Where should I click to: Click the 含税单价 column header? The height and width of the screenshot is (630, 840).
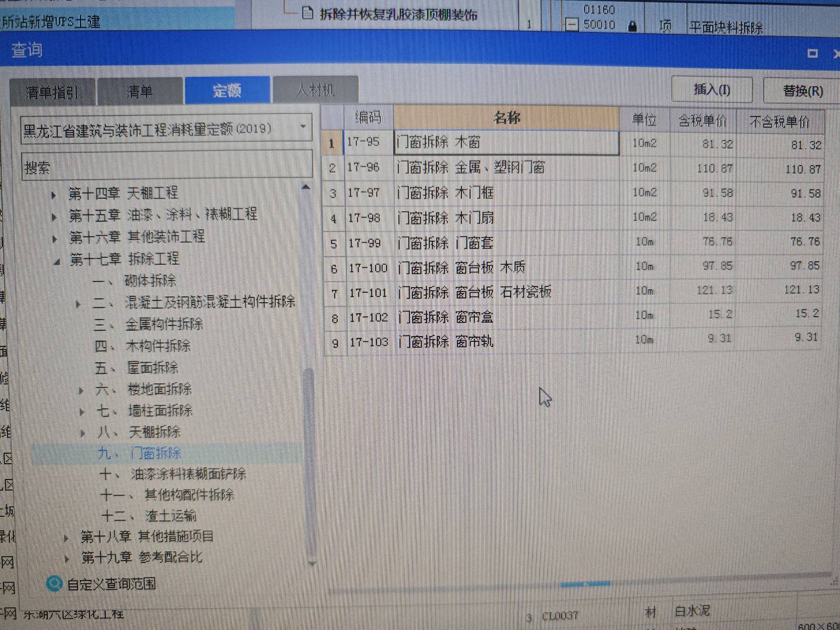tap(702, 121)
